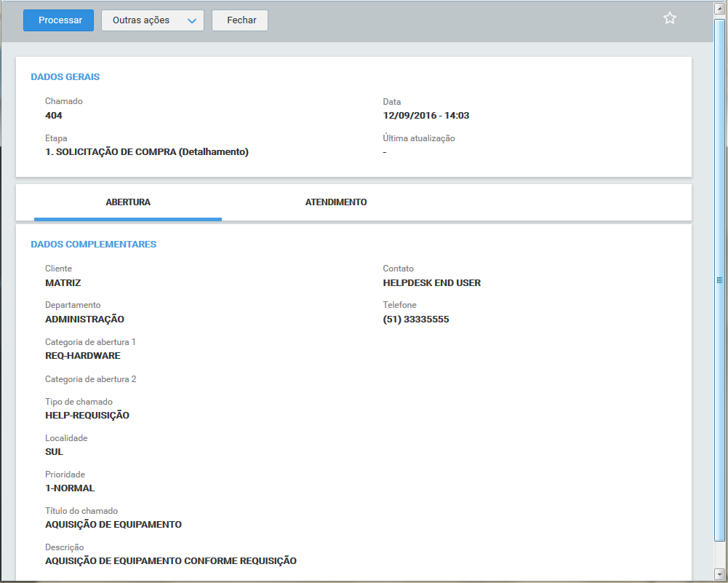Click the Etapa value SOLICITAÇÃO DE COMPRA
Screen dimensions: 728x583
pos(146,152)
